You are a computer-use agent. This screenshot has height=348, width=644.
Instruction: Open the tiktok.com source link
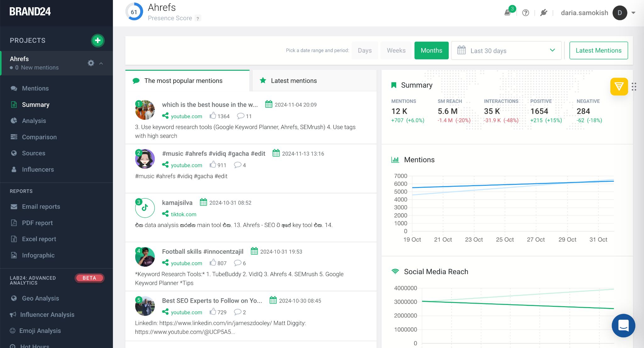coord(183,214)
